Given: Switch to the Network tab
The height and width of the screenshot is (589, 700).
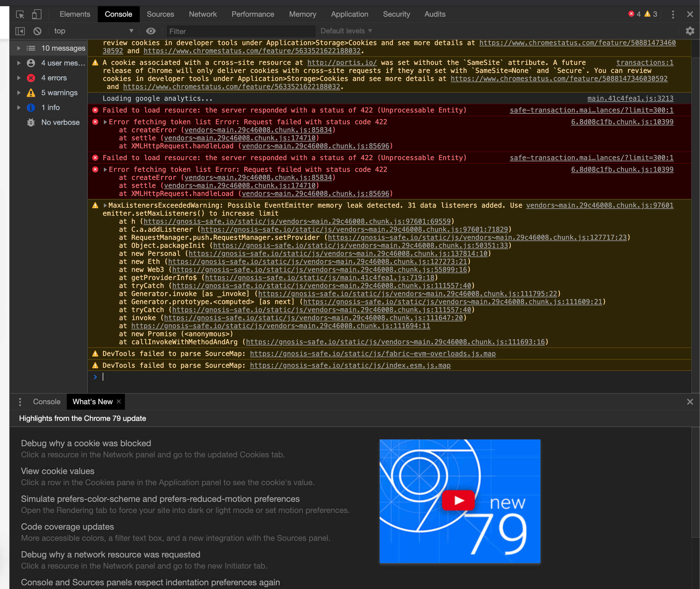Looking at the screenshot, I should pos(203,14).
